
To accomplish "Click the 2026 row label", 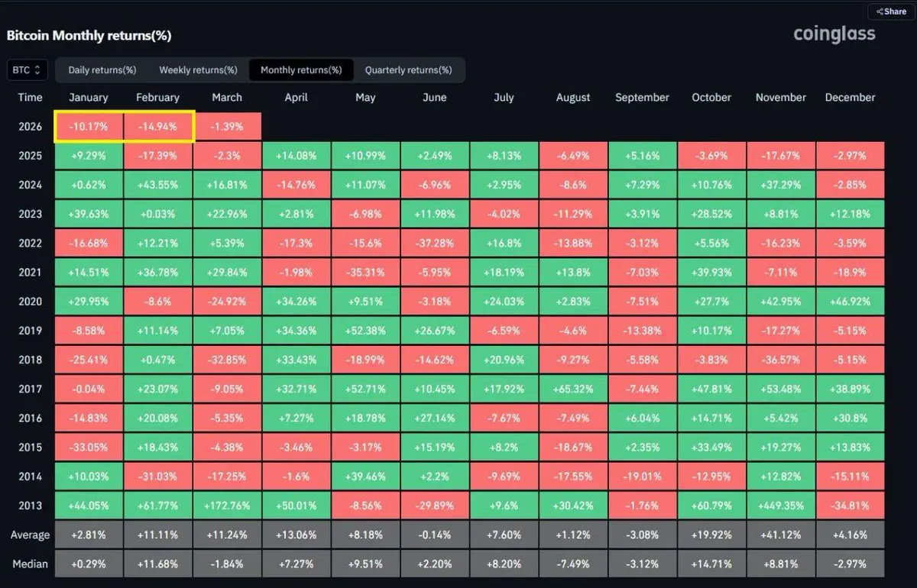I will pos(31,127).
